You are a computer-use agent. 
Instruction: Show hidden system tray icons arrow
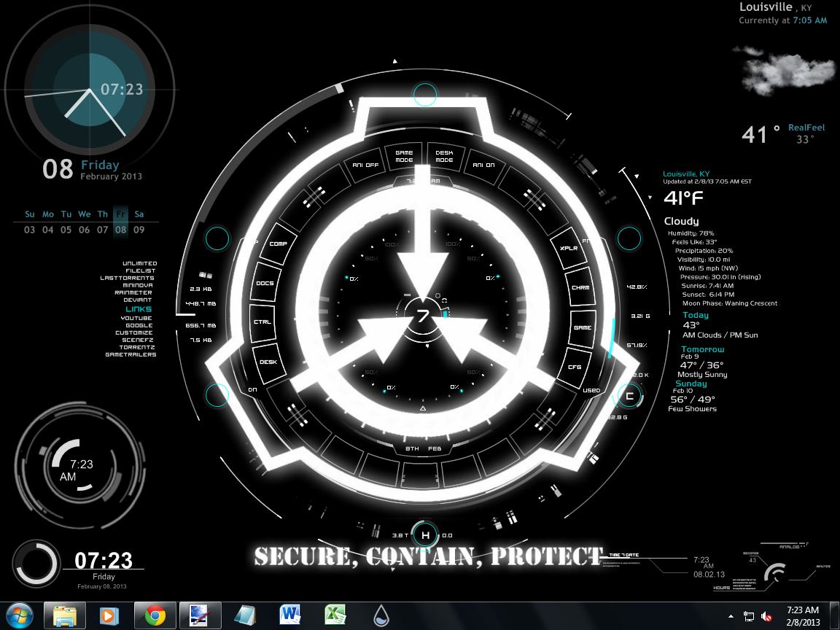tap(731, 617)
